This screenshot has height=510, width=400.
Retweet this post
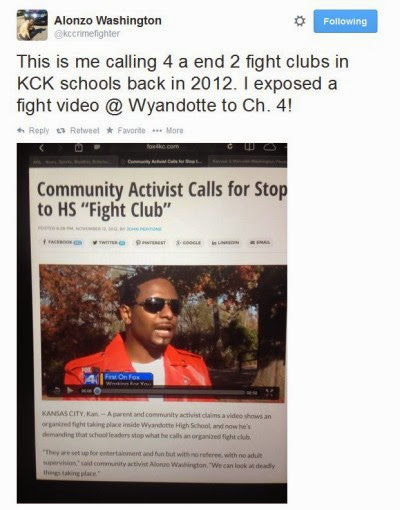(x=78, y=130)
